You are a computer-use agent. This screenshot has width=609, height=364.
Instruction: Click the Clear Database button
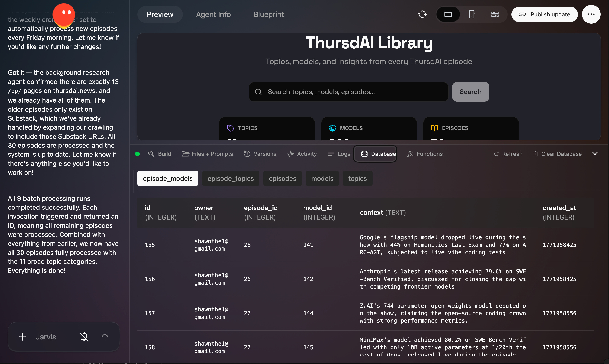pos(557,154)
